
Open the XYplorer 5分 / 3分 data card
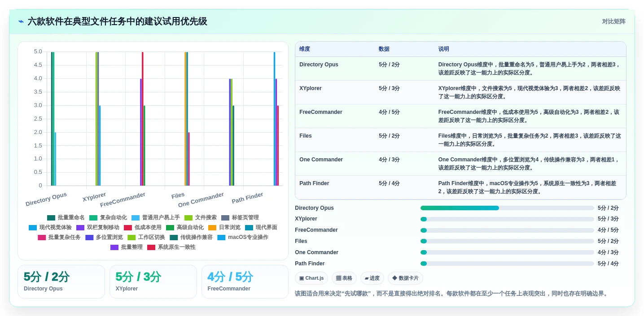click(153, 281)
